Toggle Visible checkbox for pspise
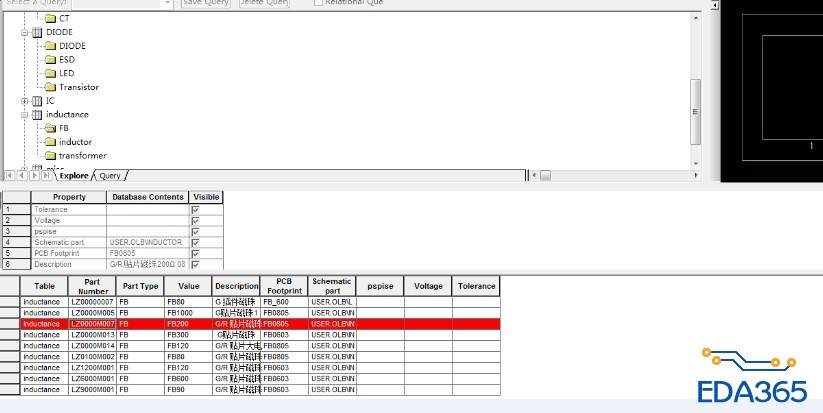 point(195,232)
